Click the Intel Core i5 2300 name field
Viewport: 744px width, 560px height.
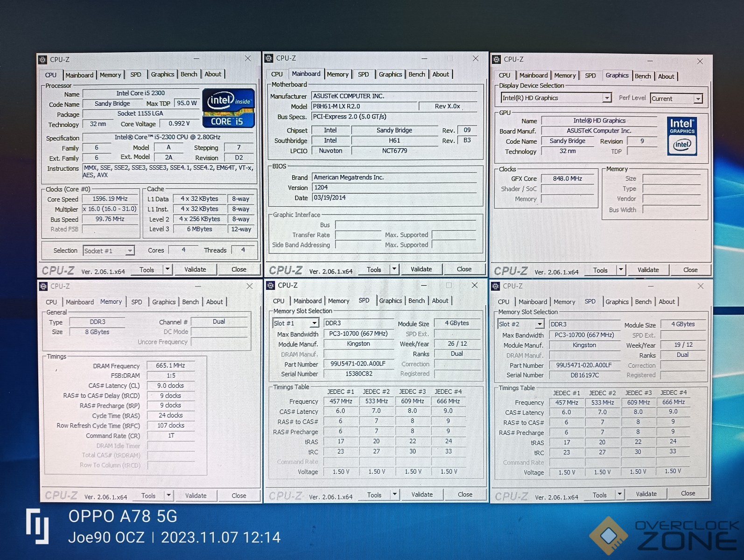coord(140,93)
